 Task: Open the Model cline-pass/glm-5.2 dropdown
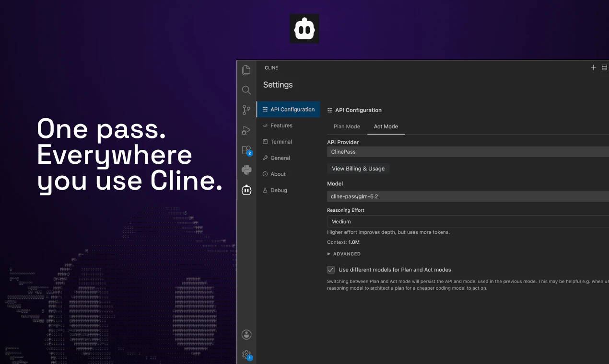tap(468, 196)
